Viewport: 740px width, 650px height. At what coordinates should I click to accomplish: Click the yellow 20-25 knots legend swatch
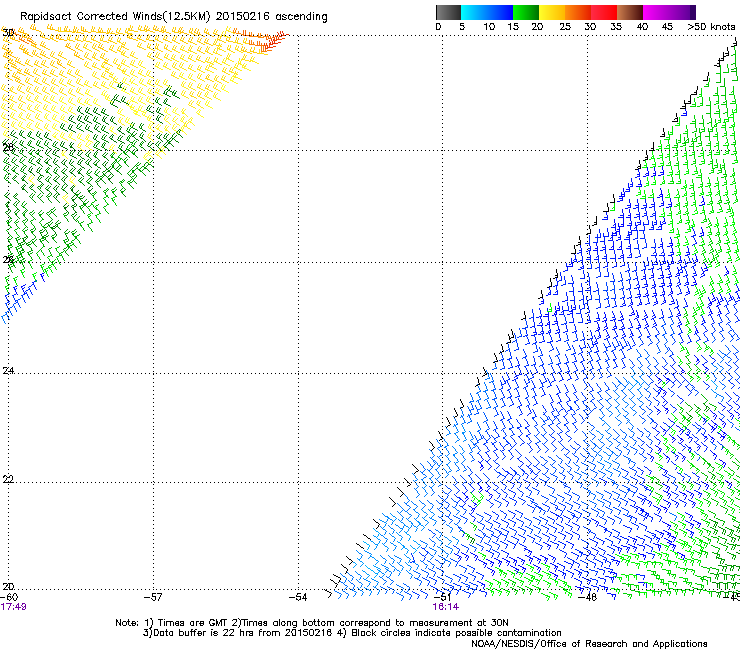pyautogui.click(x=552, y=12)
